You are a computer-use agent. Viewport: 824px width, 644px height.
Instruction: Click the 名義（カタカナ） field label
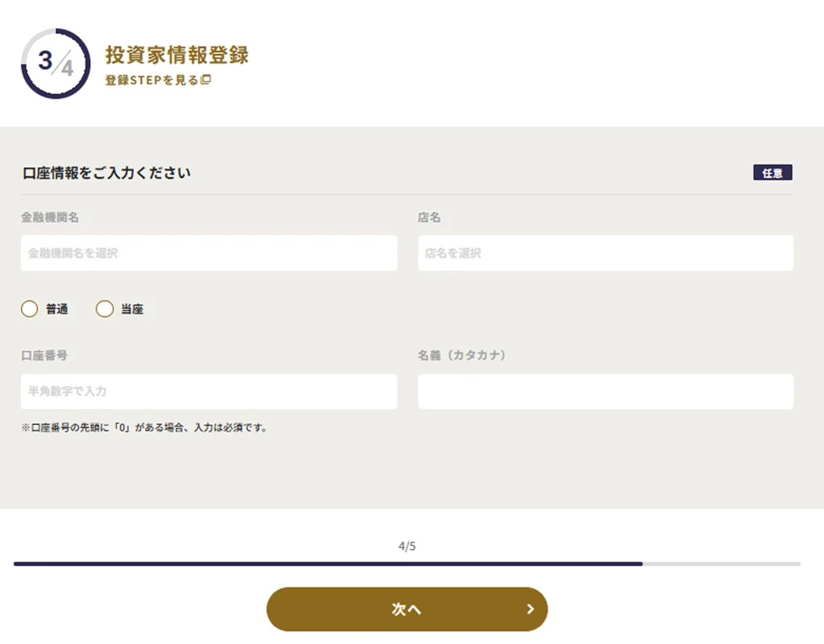point(462,355)
